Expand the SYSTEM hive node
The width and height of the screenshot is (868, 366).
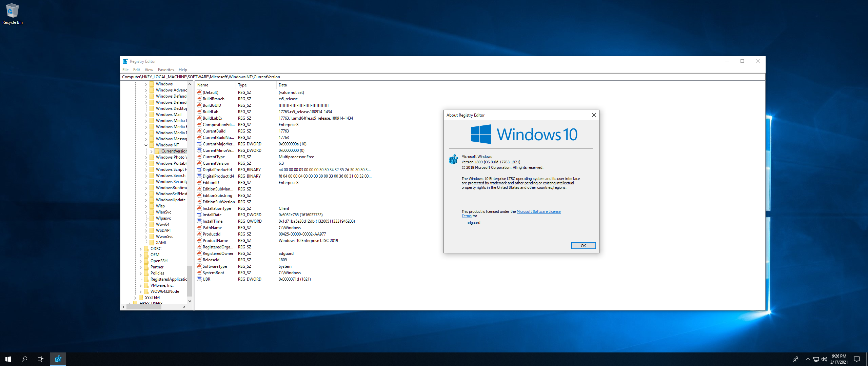tap(135, 298)
